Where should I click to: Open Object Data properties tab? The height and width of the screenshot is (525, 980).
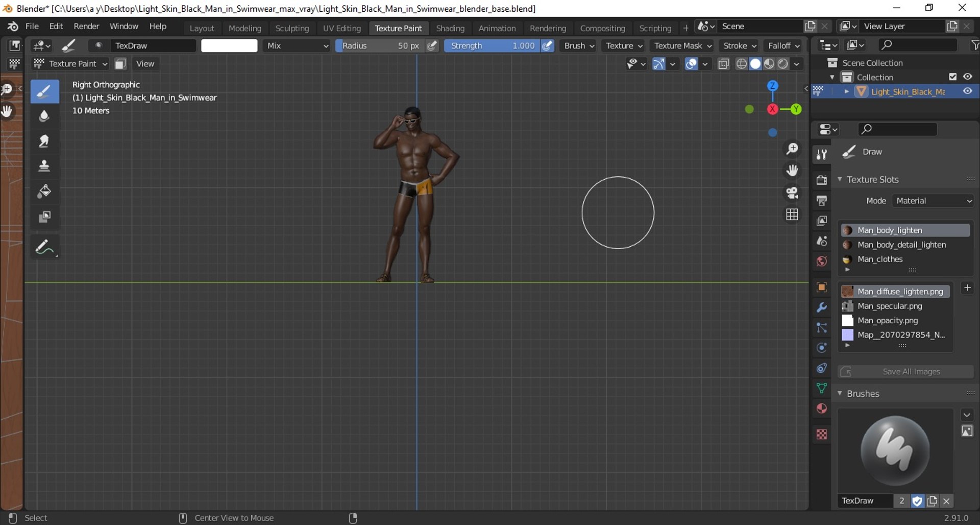point(822,388)
